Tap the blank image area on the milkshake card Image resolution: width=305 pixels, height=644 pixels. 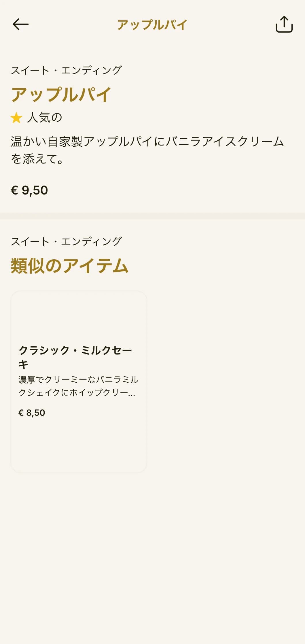(79, 317)
